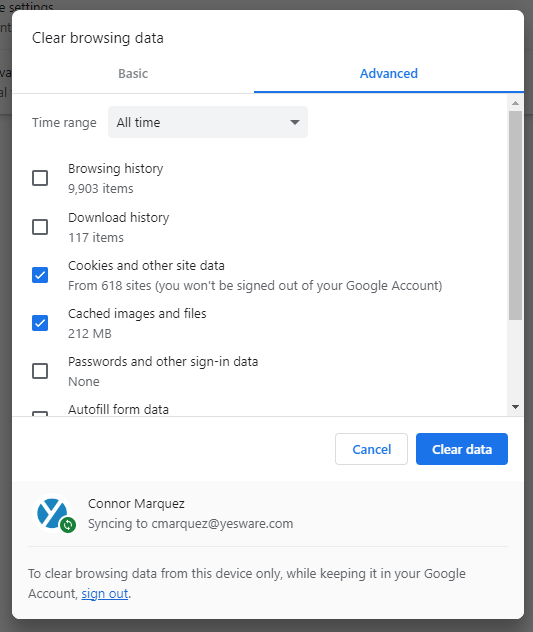Click the Cookies and other site data label
This screenshot has width=533, height=632.
146,266
